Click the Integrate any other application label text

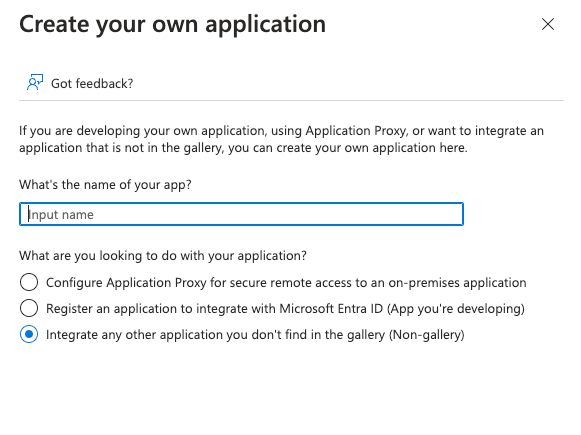coord(255,335)
